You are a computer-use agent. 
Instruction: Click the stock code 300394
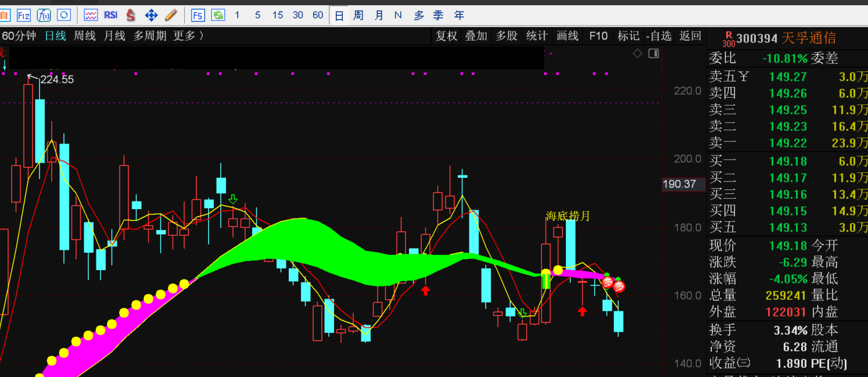[757, 39]
